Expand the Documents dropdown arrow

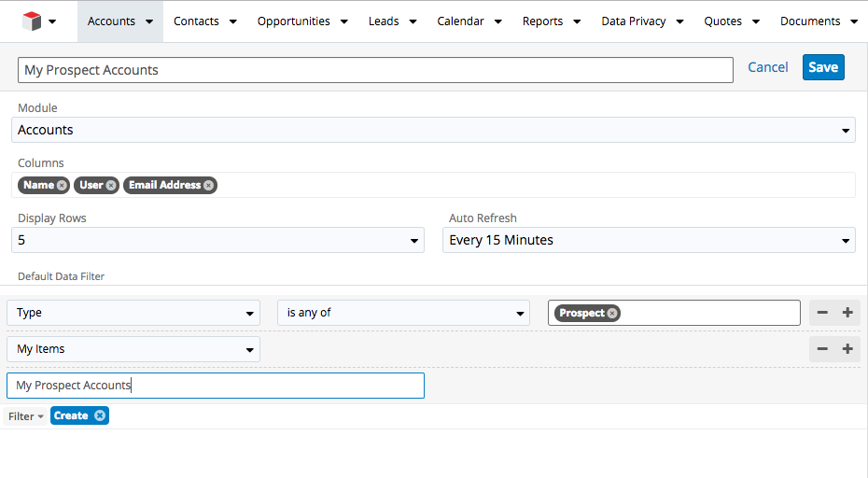[854, 21]
